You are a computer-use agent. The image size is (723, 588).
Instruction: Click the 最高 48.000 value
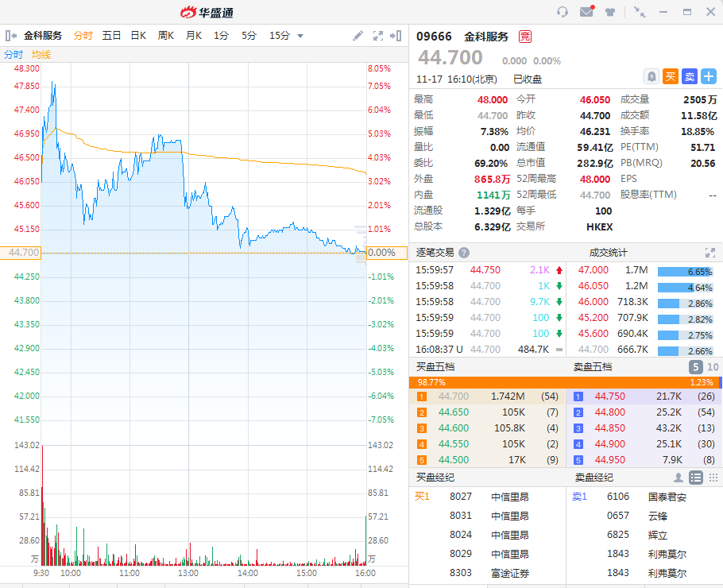point(492,99)
